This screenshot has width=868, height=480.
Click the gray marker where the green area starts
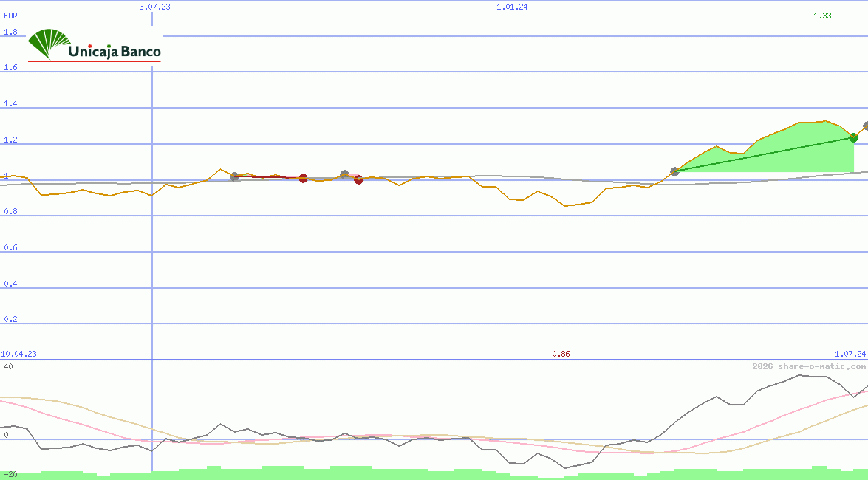pyautogui.click(x=674, y=171)
